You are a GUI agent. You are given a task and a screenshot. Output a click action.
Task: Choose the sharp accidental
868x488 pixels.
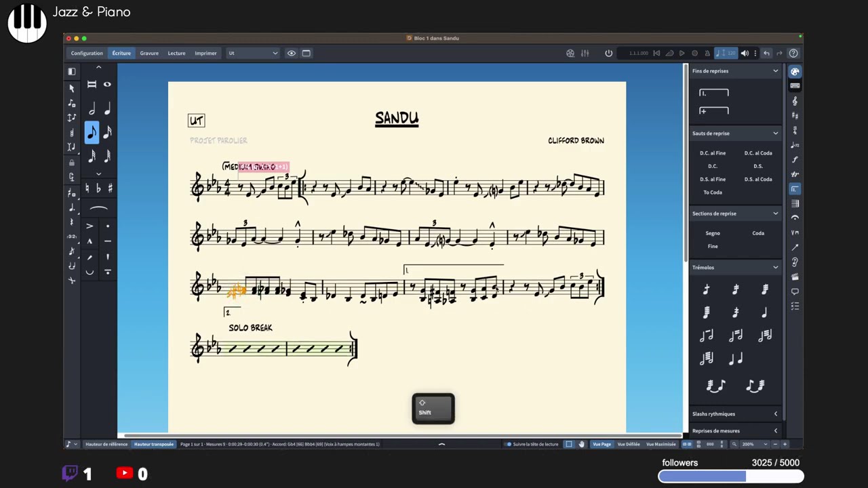tap(110, 188)
